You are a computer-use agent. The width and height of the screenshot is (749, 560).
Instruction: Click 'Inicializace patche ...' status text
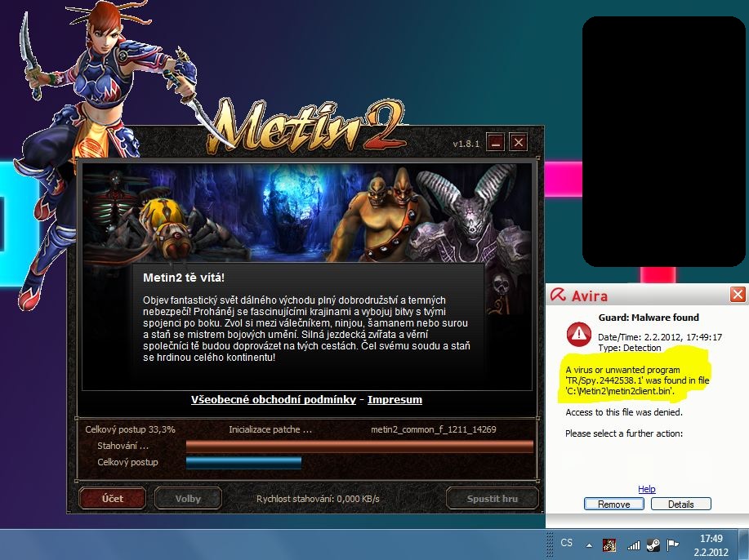tap(270, 429)
